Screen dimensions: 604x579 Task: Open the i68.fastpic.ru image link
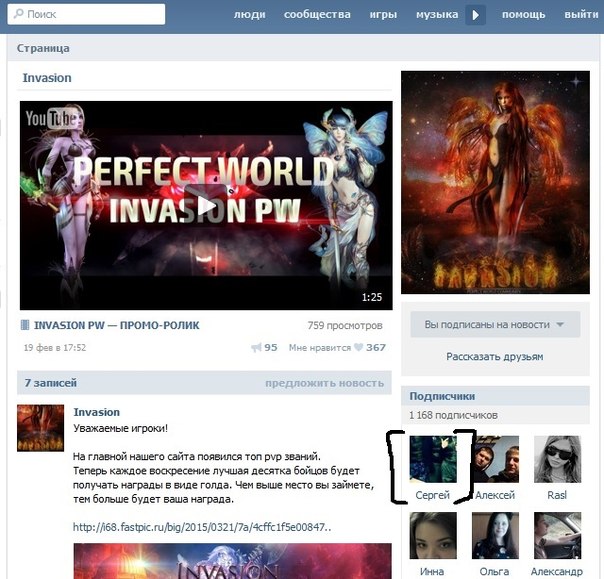click(x=202, y=527)
